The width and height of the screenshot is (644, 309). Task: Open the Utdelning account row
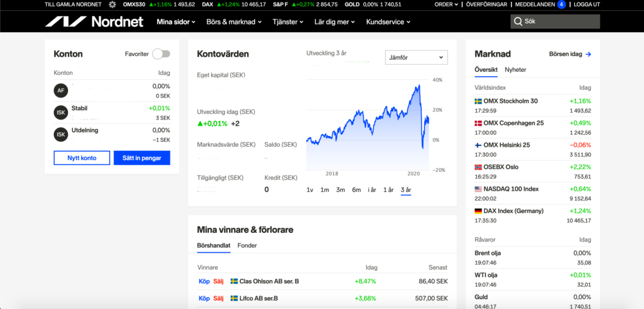[x=112, y=135]
